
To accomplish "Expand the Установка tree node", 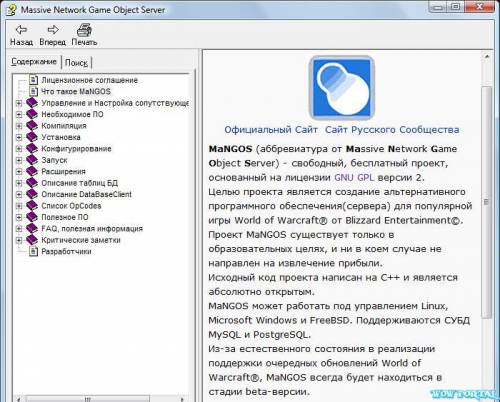I will pyautogui.click(x=19, y=137).
